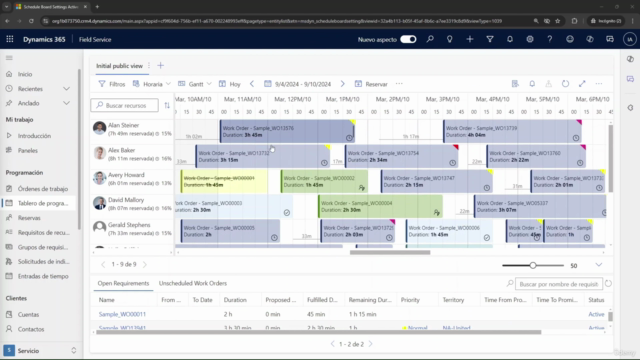This screenshot has height=360, width=640.
Task: Expand board to full screen
Action: (x=582, y=84)
